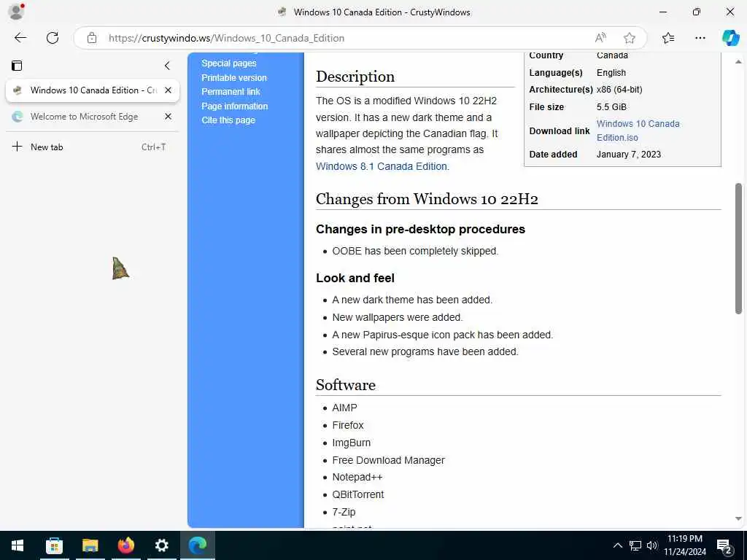Reload the page with the refresh icon
This screenshot has height=560, width=747.
(53, 38)
